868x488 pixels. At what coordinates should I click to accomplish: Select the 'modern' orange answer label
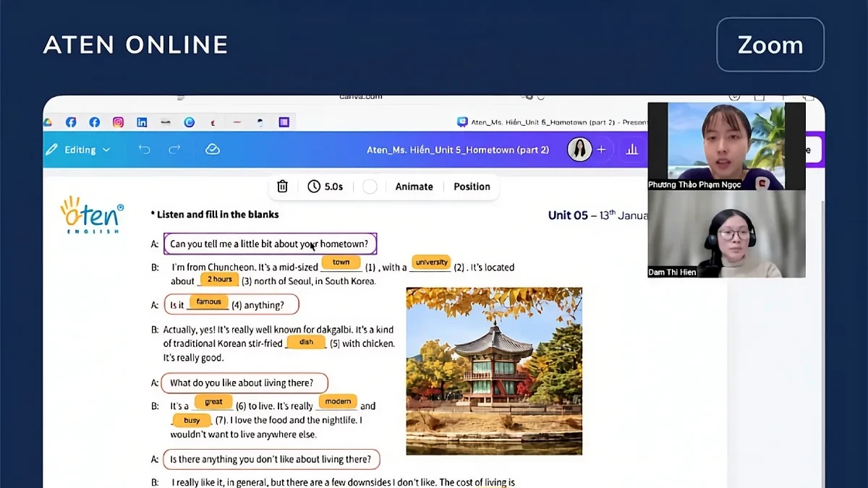coord(338,401)
